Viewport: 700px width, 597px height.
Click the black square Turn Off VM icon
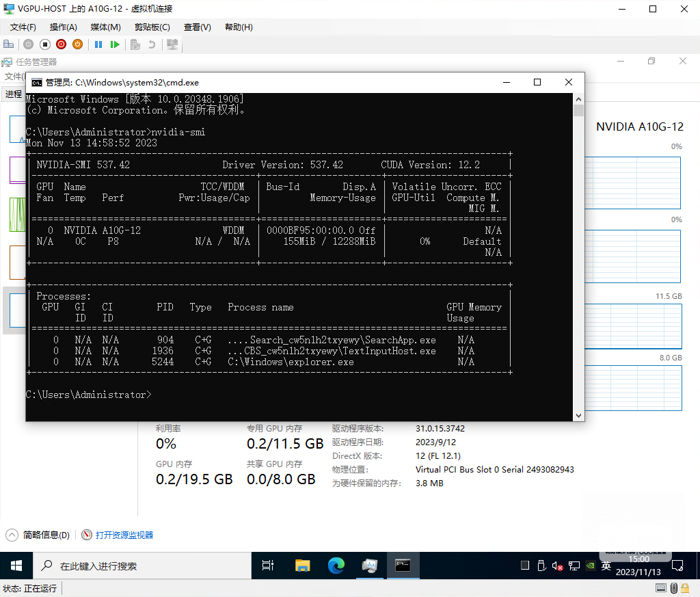(x=44, y=44)
